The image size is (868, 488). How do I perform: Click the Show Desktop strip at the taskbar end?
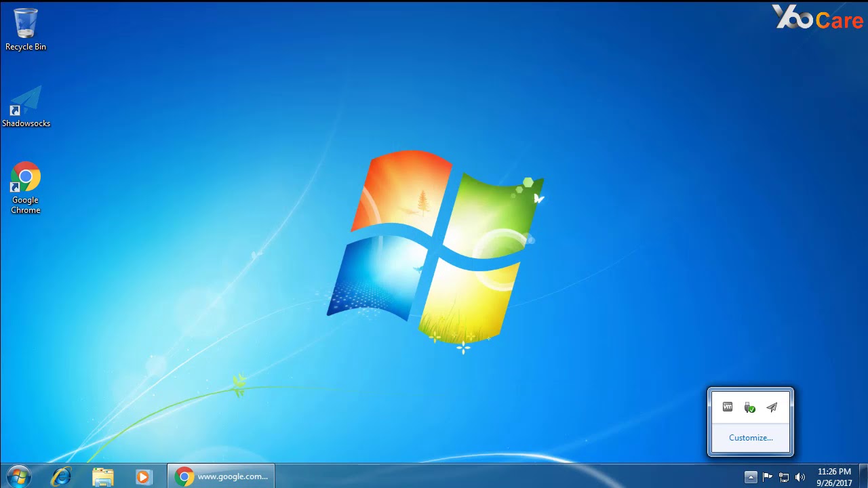[863, 476]
